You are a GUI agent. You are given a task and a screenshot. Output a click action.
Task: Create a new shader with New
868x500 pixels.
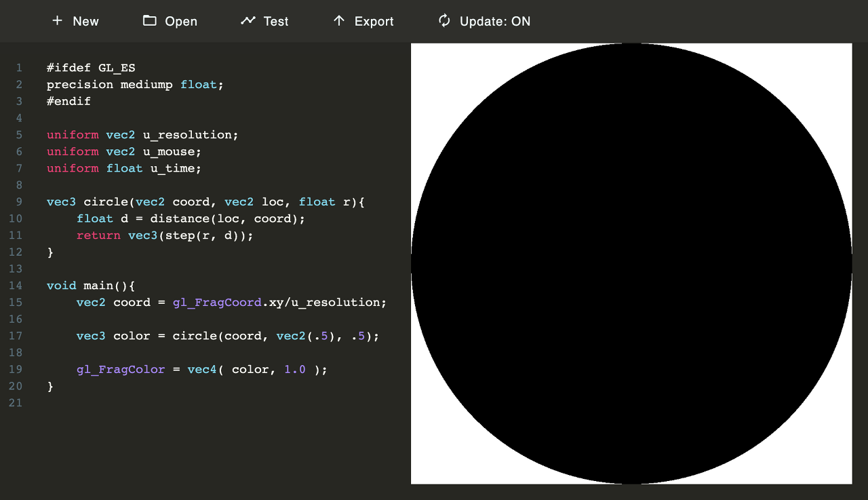click(x=75, y=21)
